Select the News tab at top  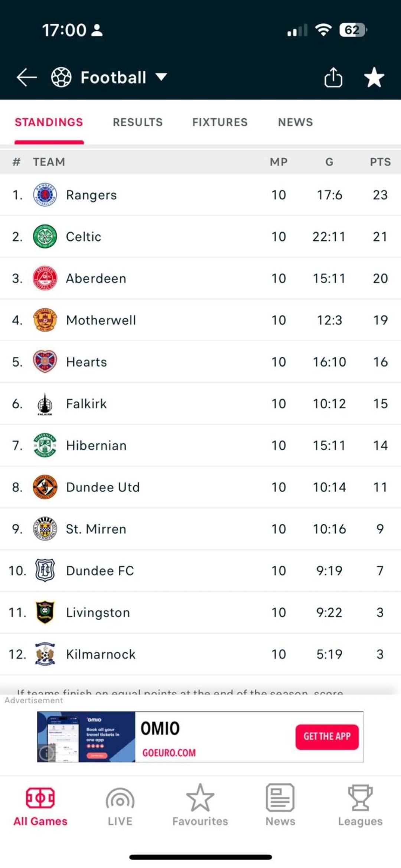point(296,122)
